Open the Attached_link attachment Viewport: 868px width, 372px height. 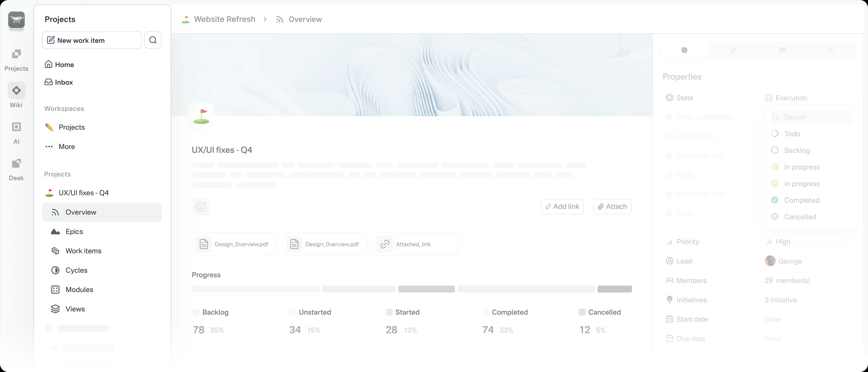[x=415, y=244]
